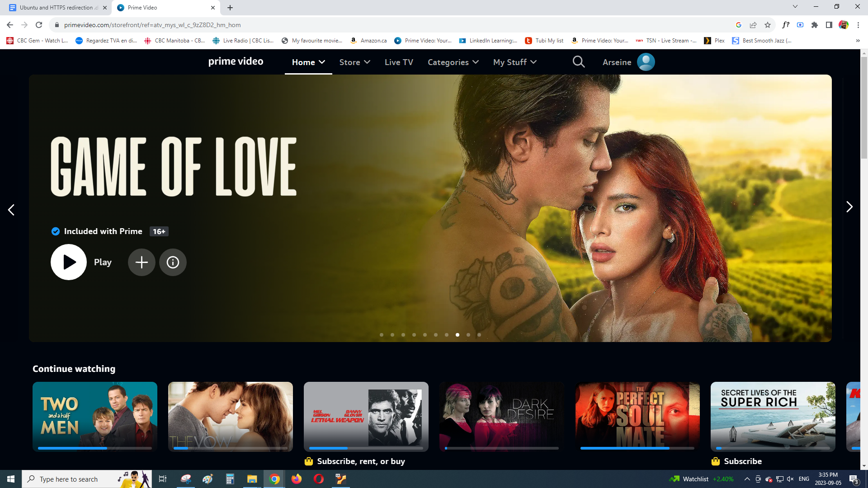Toggle Chrome side panel button
868x488 pixels.
[829, 25]
